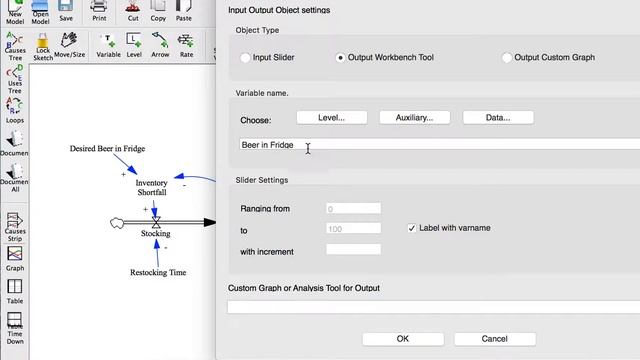The width and height of the screenshot is (640, 360).
Task: Click the Restocking Time variable
Action: point(158,272)
